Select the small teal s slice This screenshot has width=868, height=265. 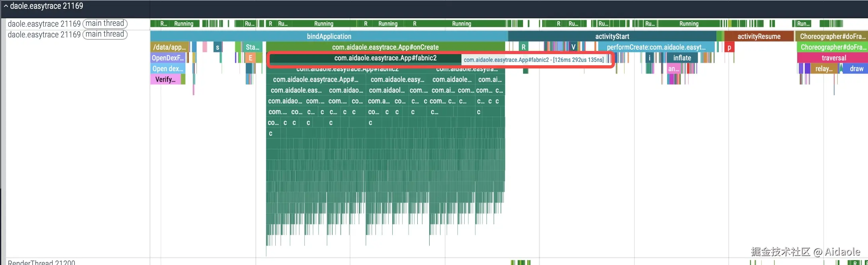[217, 47]
